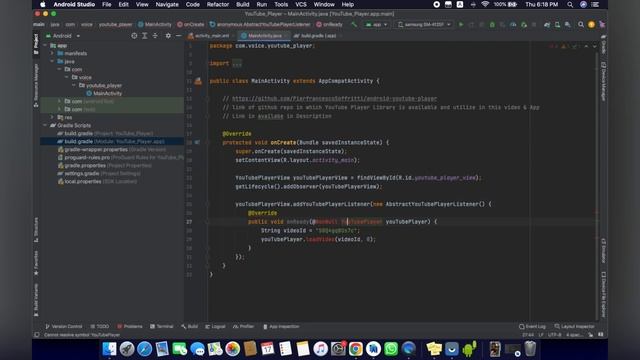Open Structure side tab
Screen dimensions: 640x360
pos(36,229)
